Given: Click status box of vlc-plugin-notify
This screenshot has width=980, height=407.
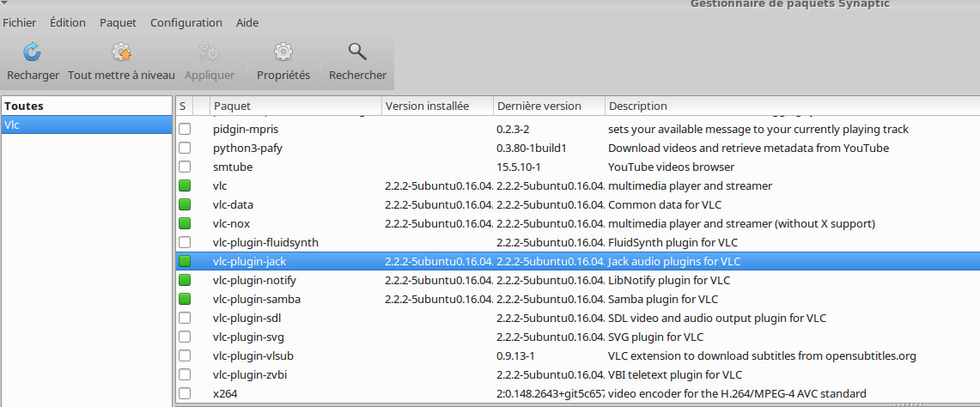Looking at the screenshot, I should coord(185,280).
